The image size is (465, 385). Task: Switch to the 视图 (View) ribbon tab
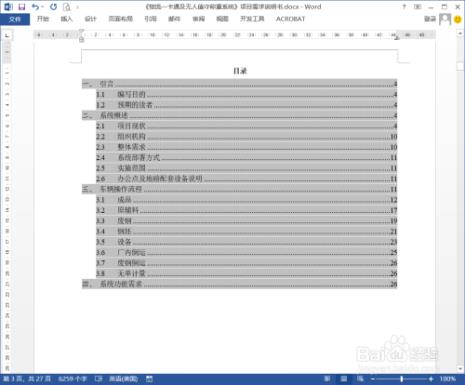(222, 19)
